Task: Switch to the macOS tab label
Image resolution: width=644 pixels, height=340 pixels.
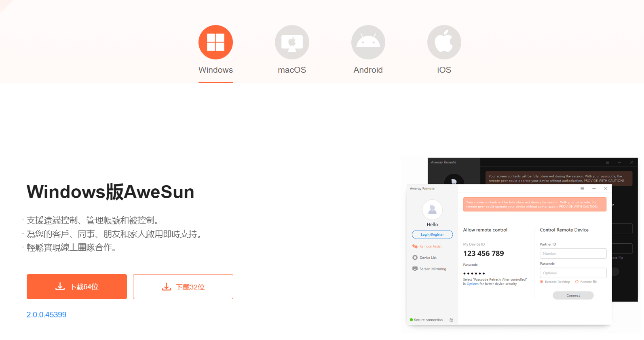Action: (x=292, y=70)
